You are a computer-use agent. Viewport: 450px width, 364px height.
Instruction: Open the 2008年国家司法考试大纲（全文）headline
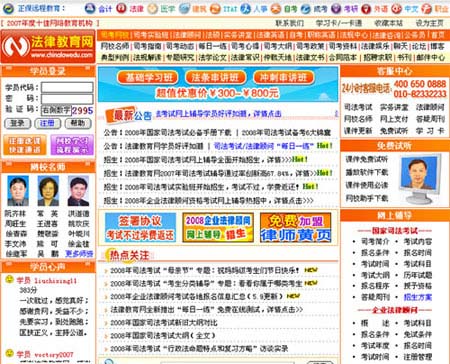point(163,336)
